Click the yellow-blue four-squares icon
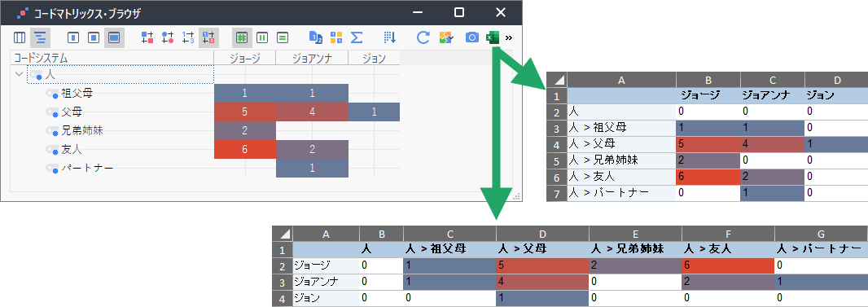Viewport: 868px width, 307px height. click(x=336, y=37)
